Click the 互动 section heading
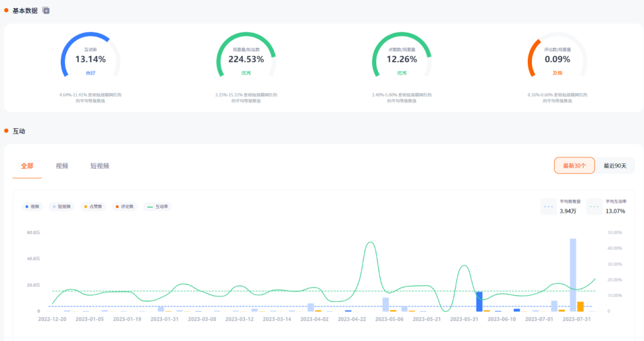644x341 pixels. (19, 131)
